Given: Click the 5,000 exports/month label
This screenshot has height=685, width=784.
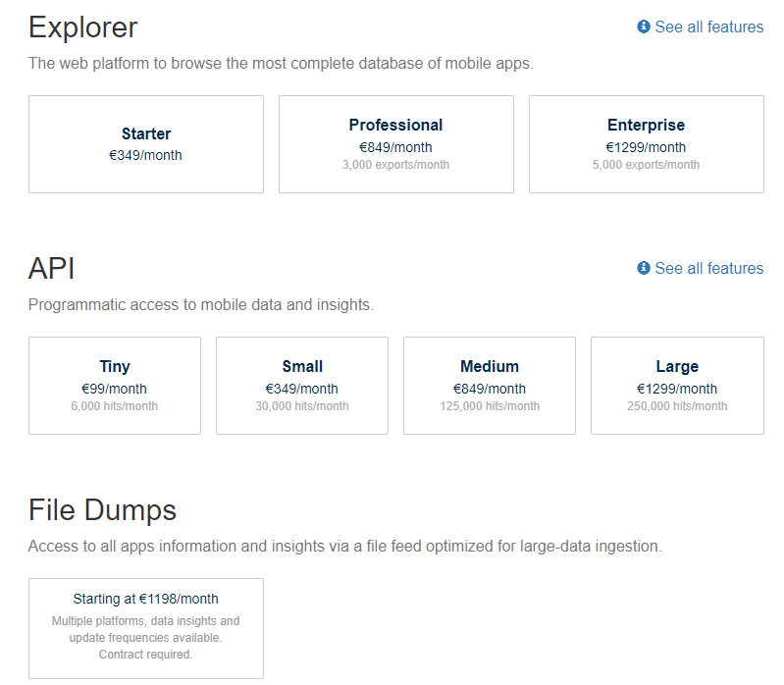Looking at the screenshot, I should tap(646, 165).
